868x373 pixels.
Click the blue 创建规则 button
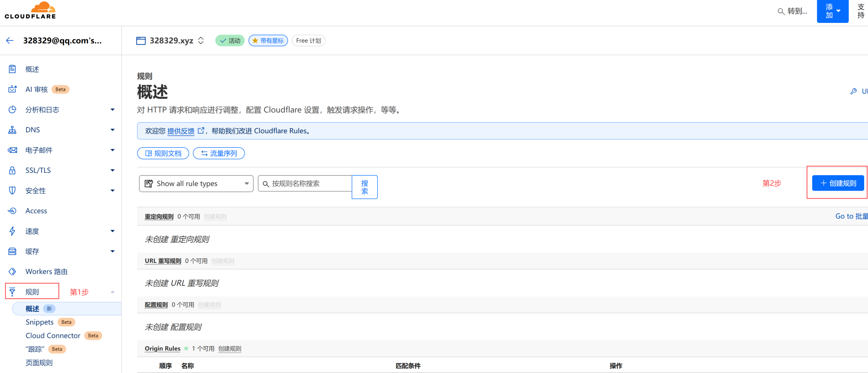tap(837, 183)
